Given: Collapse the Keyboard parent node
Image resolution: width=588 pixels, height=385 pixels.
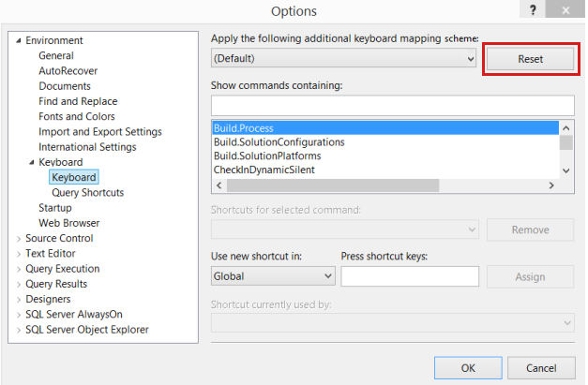Looking at the screenshot, I should click(x=32, y=162).
